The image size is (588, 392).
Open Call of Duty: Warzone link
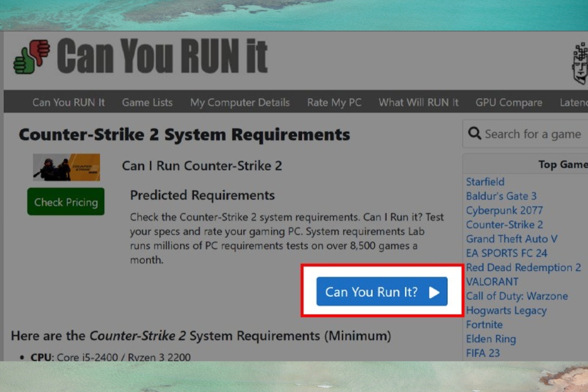517,296
